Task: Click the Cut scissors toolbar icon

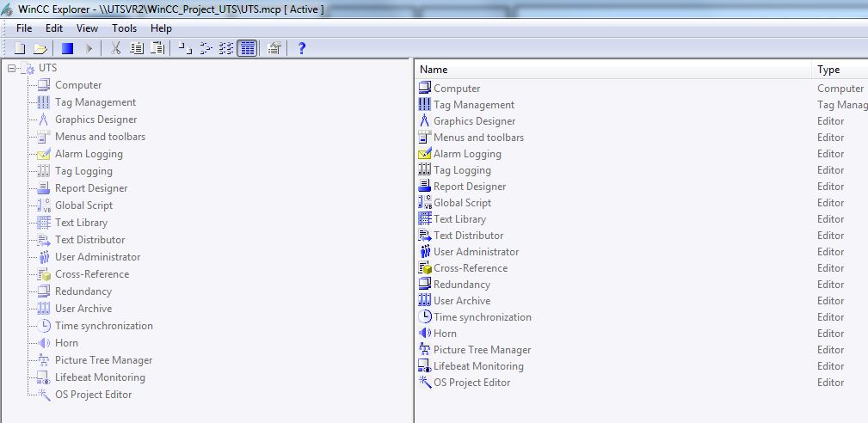Action: click(115, 49)
